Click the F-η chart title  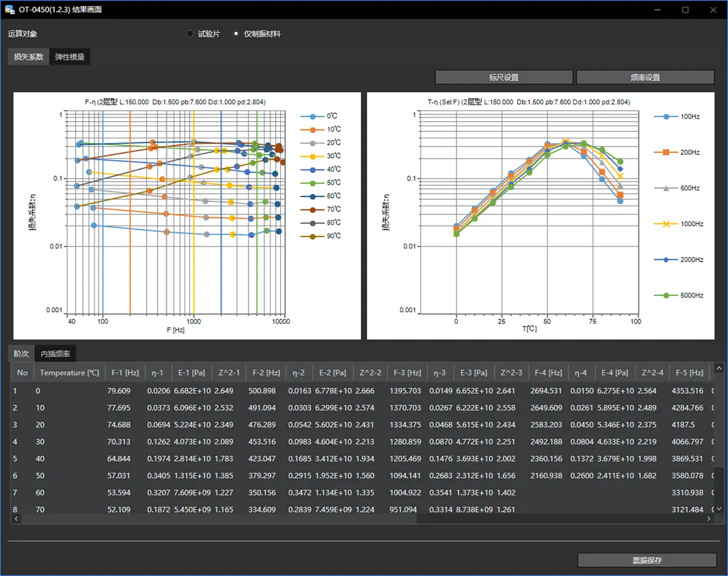click(x=175, y=102)
